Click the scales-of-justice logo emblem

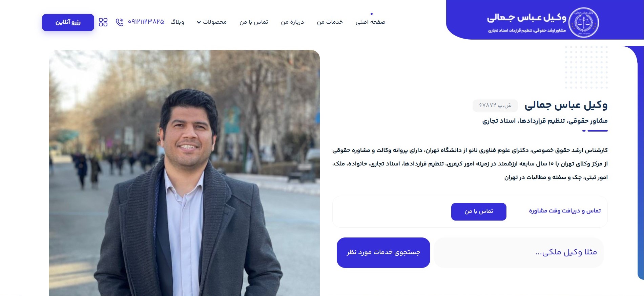point(583,22)
